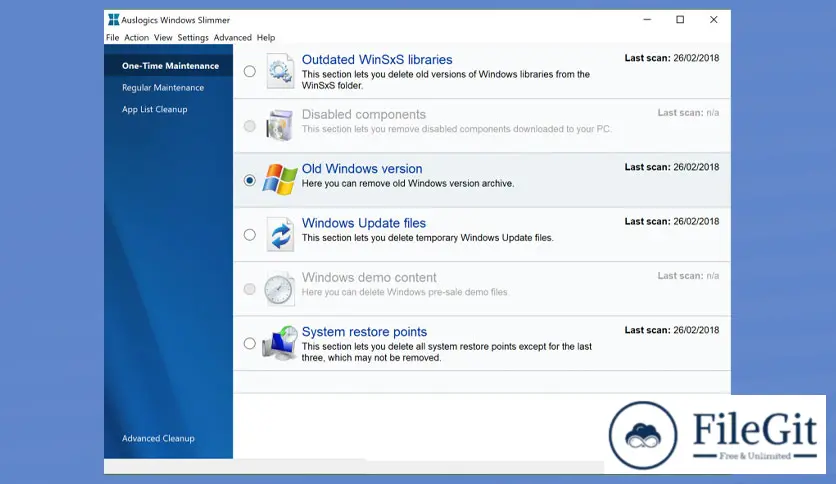
Task: Select the Old Windows version radio button
Action: click(x=250, y=180)
